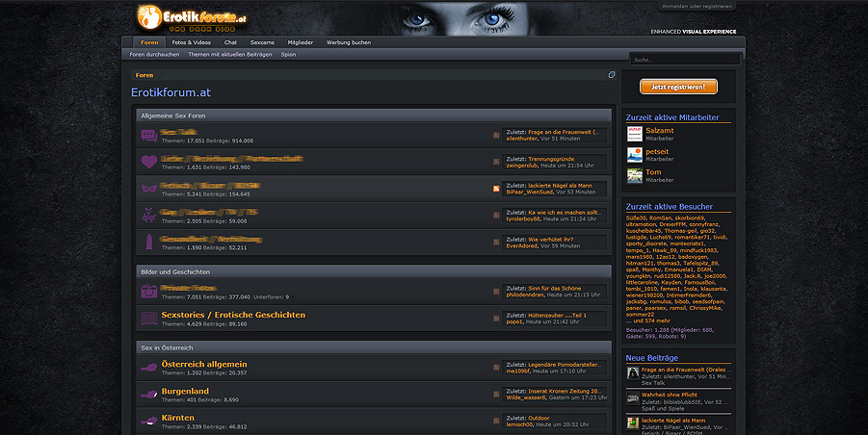Select the Foren tab
Viewport: 868px width, 435px height.
click(149, 42)
